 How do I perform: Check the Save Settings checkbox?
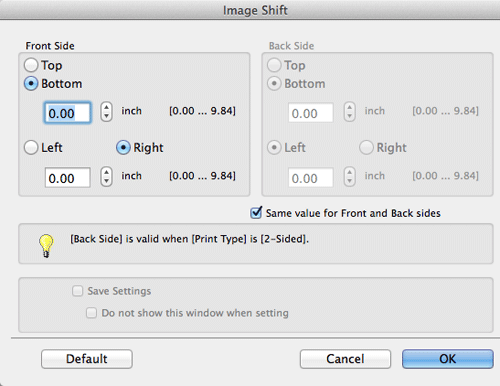[77, 291]
